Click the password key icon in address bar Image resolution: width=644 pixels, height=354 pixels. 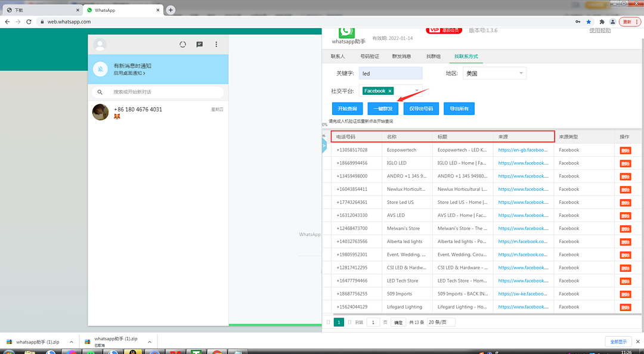pos(578,22)
